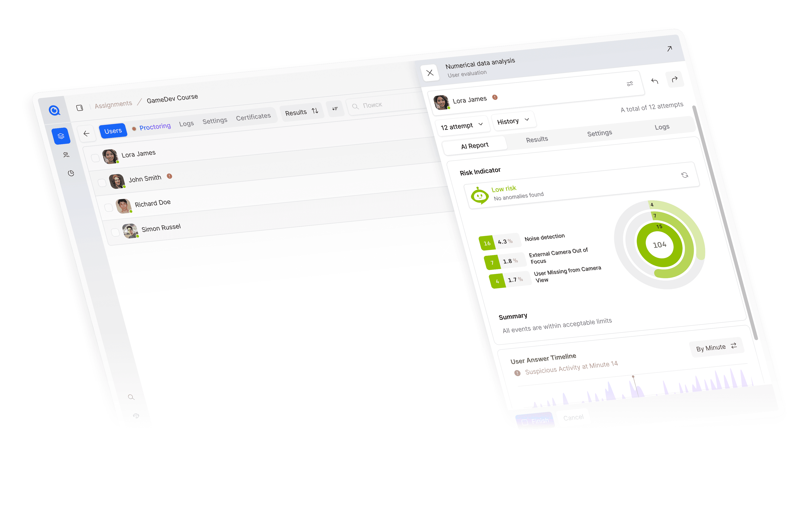Screen dimensions: 812x529
Task: Open the users icon in sidebar
Action: [66, 155]
